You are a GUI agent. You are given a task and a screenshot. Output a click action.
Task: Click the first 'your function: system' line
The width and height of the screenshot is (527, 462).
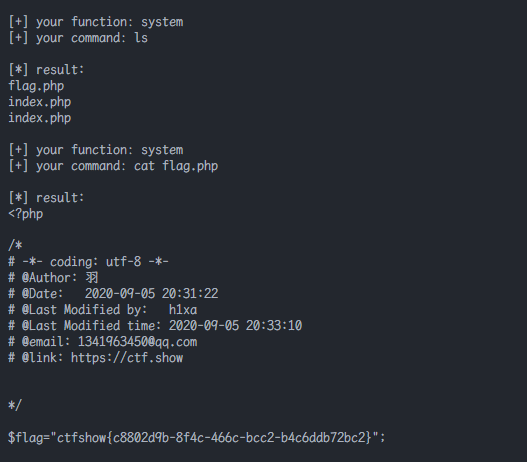coord(96,22)
